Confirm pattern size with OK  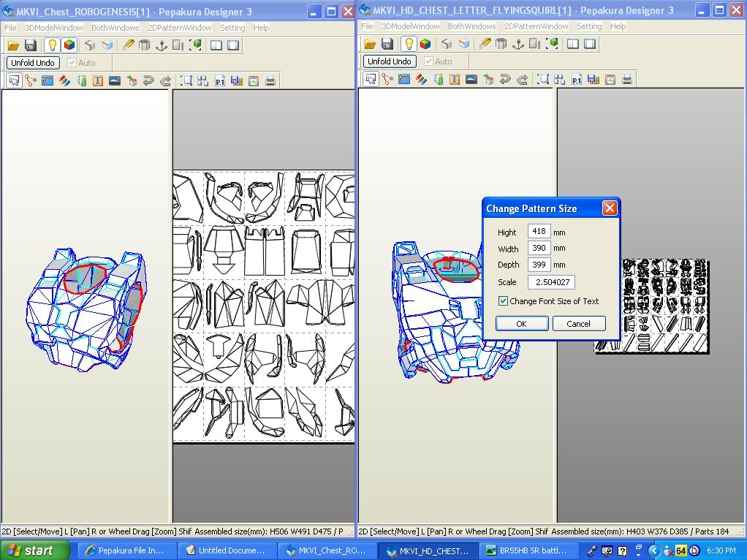coord(522,324)
